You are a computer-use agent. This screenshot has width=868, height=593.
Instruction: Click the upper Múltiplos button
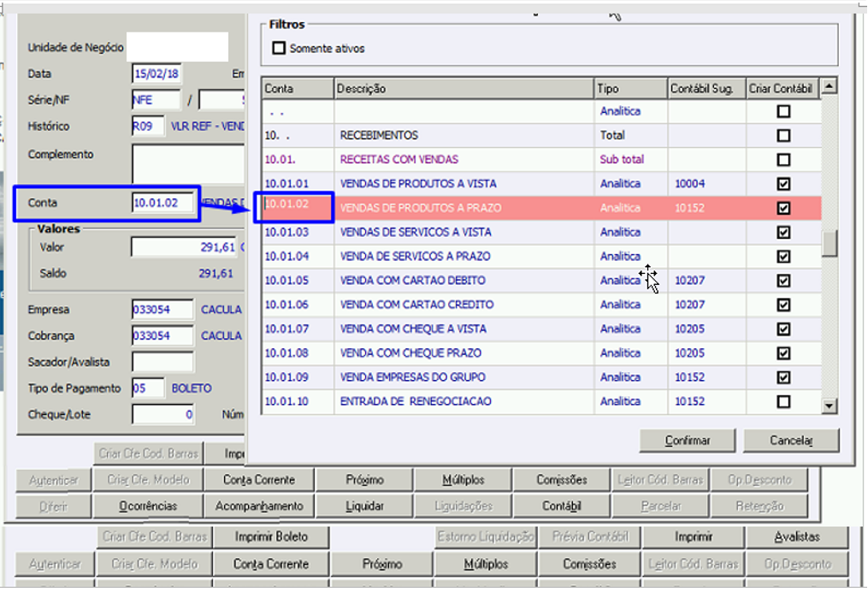(x=463, y=480)
